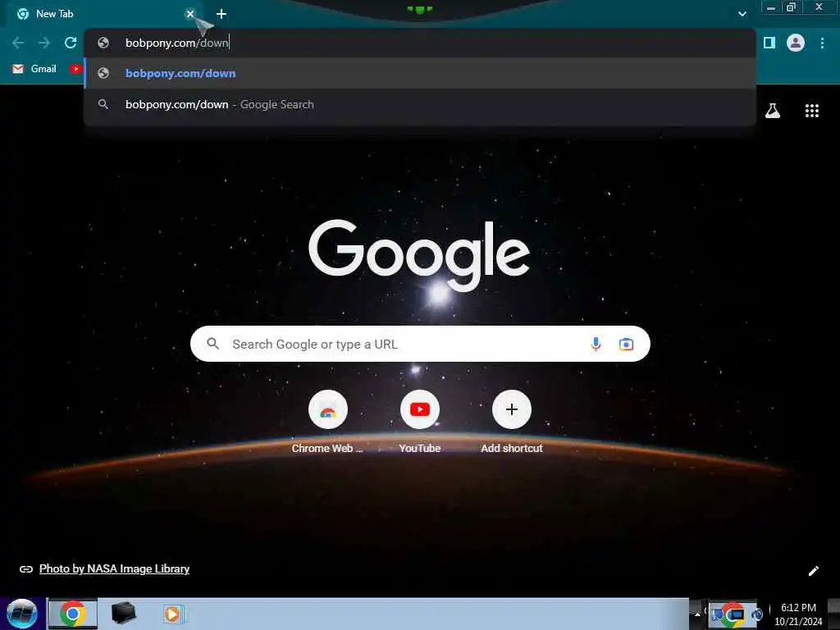Open the Google apps grid
Image resolution: width=840 pixels, height=630 pixels.
pos(811,111)
